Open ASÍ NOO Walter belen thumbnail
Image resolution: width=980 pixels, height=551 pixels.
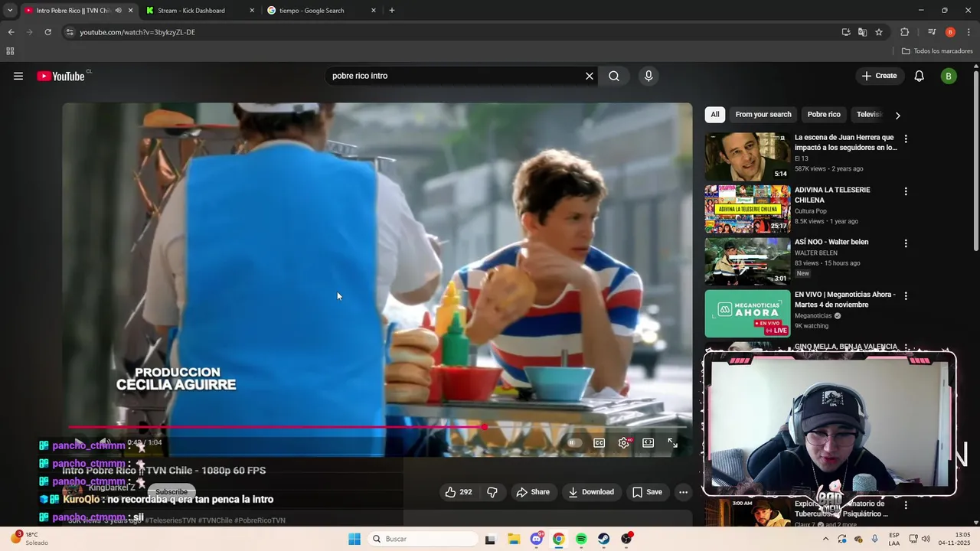click(747, 261)
